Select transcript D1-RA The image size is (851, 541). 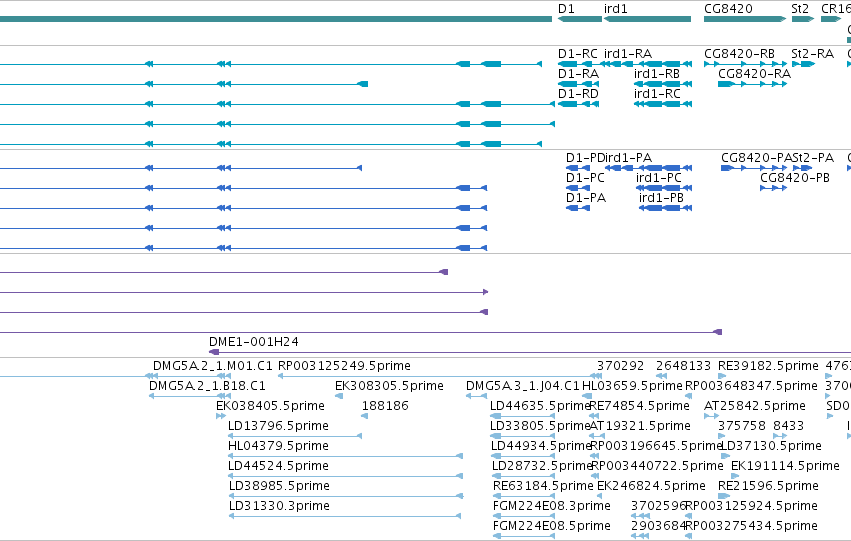[578, 74]
